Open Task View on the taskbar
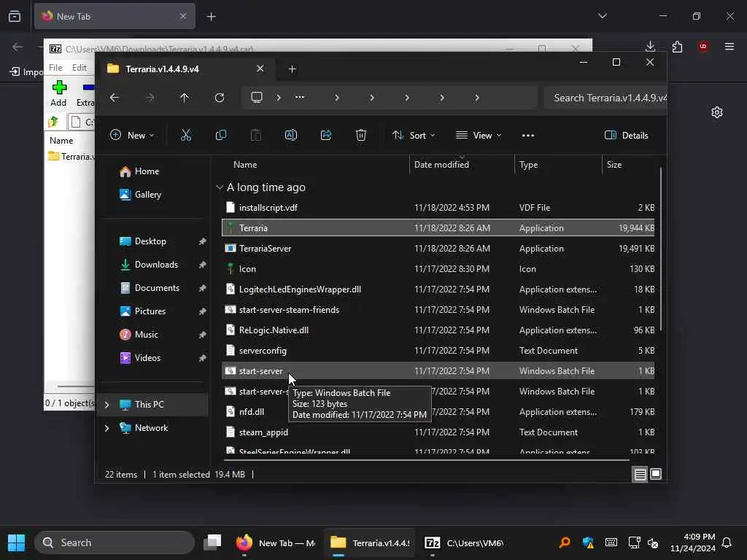This screenshot has width=747, height=560. pos(212,542)
